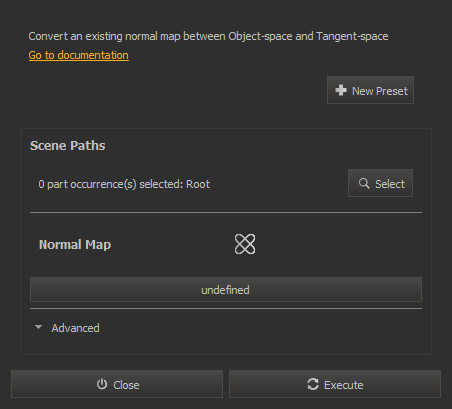Click the crossed-loops icon beside Normal Map
The height and width of the screenshot is (409, 452).
pos(245,244)
